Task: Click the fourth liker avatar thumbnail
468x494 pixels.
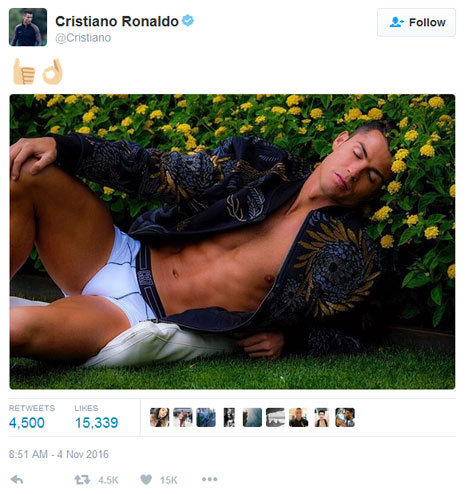Action: (x=229, y=417)
